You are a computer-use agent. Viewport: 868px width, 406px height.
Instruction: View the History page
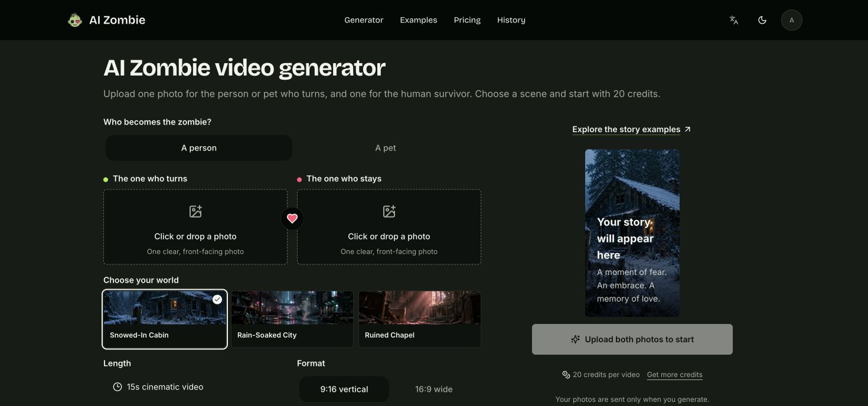[511, 20]
